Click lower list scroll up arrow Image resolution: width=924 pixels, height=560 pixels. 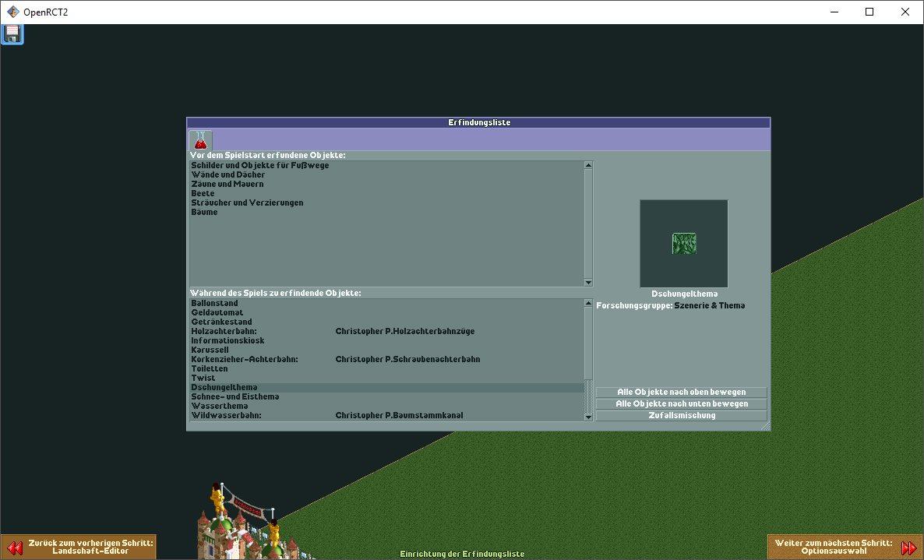[588, 303]
